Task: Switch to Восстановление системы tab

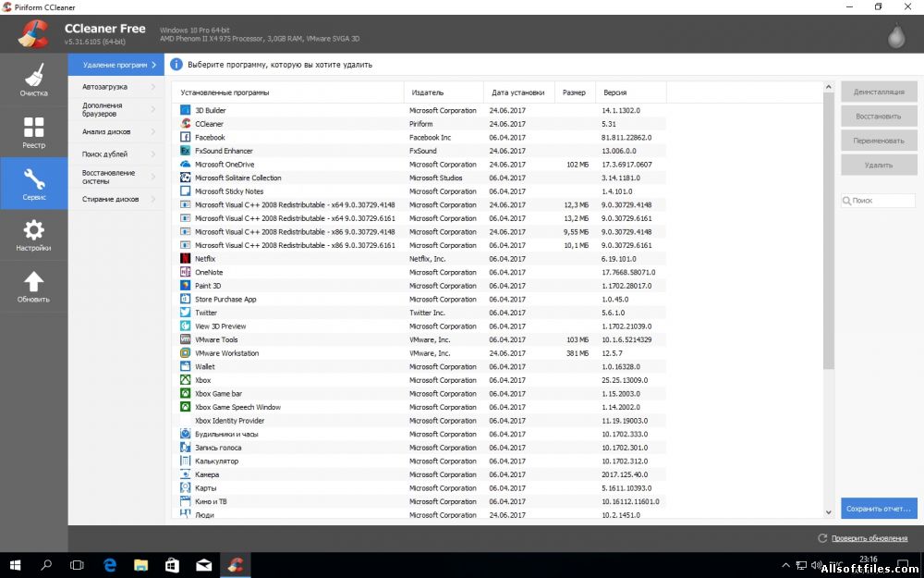Action: pos(116,177)
